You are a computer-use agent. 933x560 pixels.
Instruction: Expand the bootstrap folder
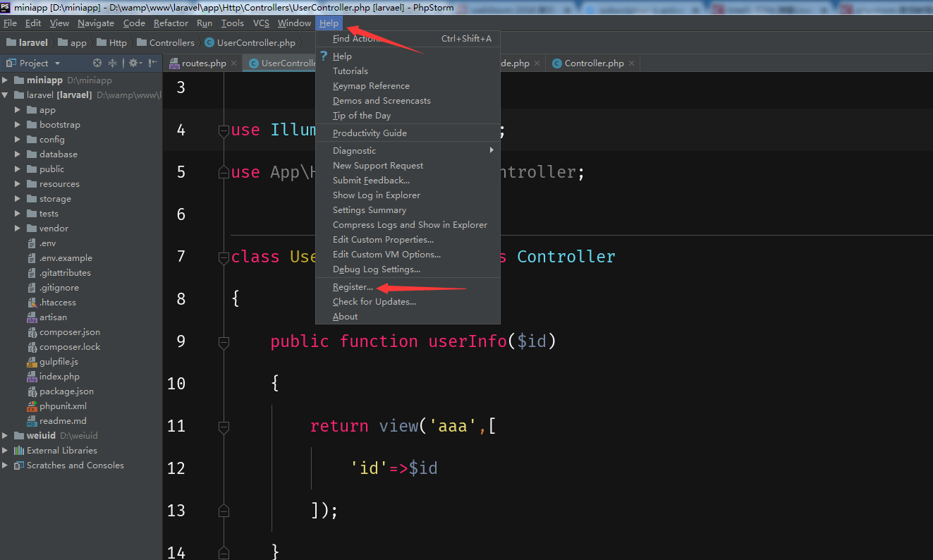coord(18,125)
